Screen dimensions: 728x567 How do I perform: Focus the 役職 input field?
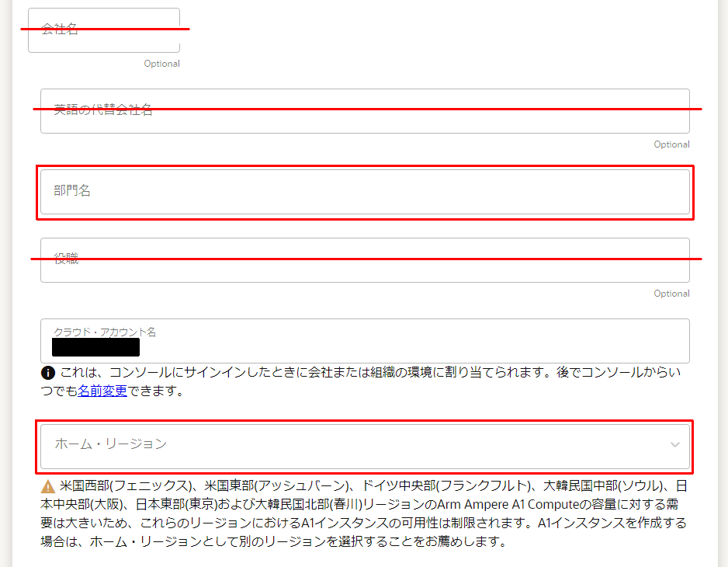click(365, 260)
